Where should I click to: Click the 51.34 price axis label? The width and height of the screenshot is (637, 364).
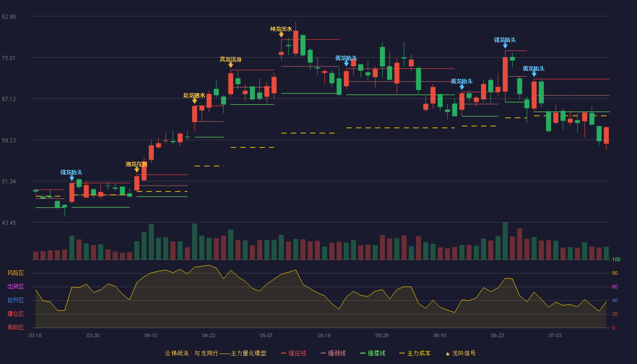pyautogui.click(x=9, y=182)
